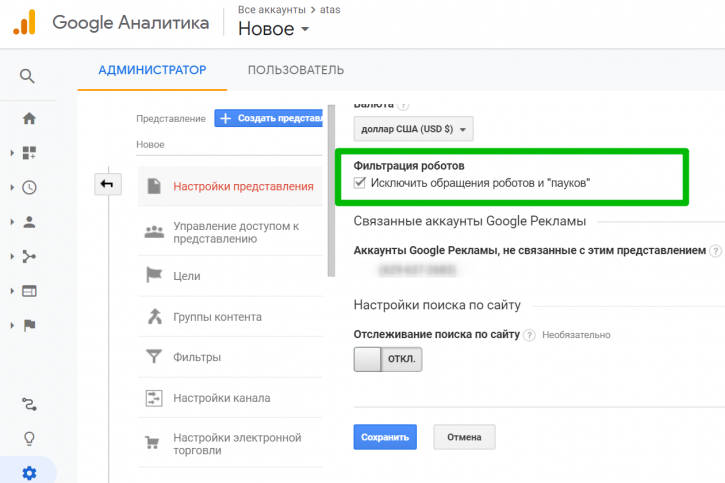Open Discover lightbulb icon
Screen dimensions: 725x483
[29, 439]
